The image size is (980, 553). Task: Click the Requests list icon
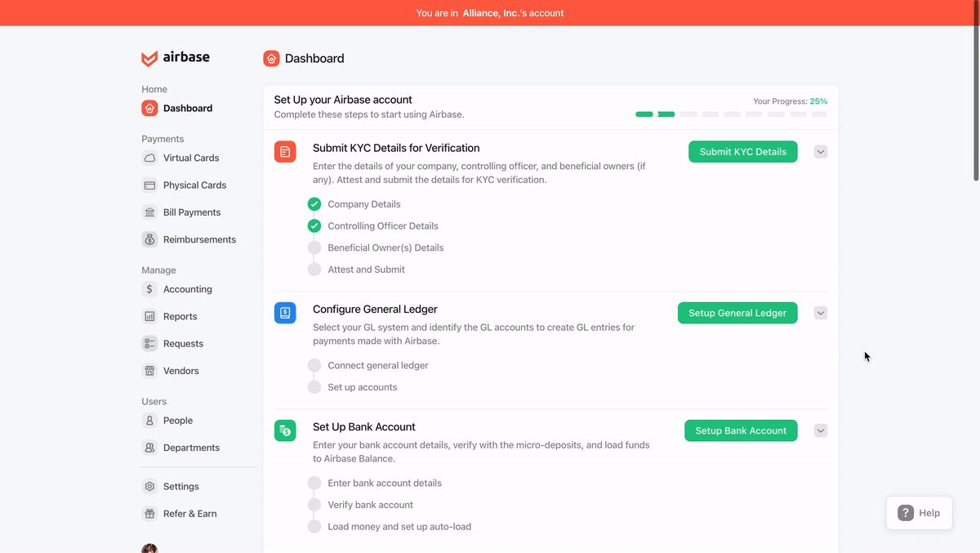149,344
